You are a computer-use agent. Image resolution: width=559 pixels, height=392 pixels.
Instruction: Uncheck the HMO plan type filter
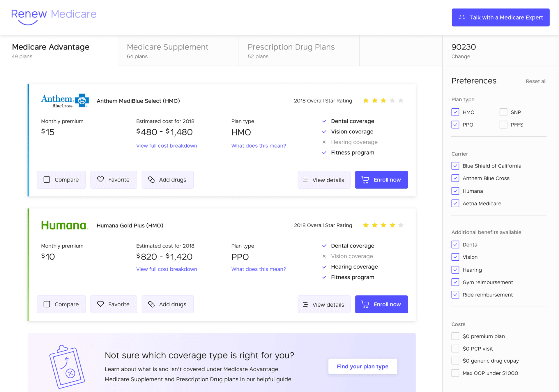click(x=455, y=112)
